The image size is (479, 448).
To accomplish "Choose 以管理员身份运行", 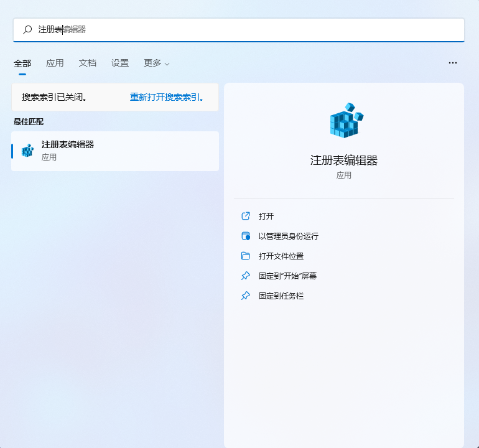I will [x=289, y=236].
